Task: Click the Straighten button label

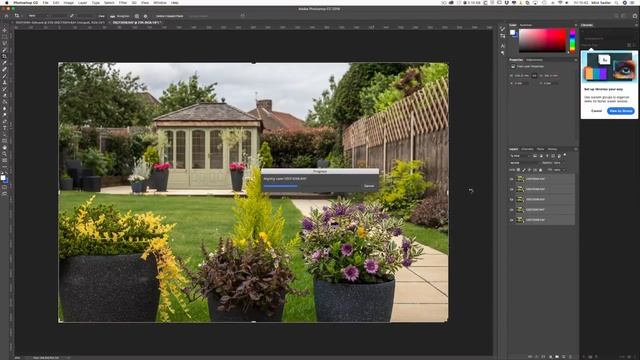Action: point(123,16)
